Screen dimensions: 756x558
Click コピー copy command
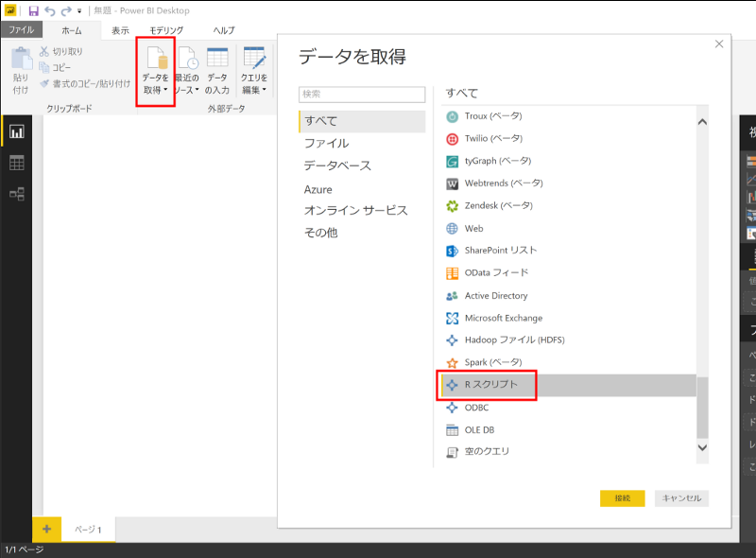coord(56,67)
